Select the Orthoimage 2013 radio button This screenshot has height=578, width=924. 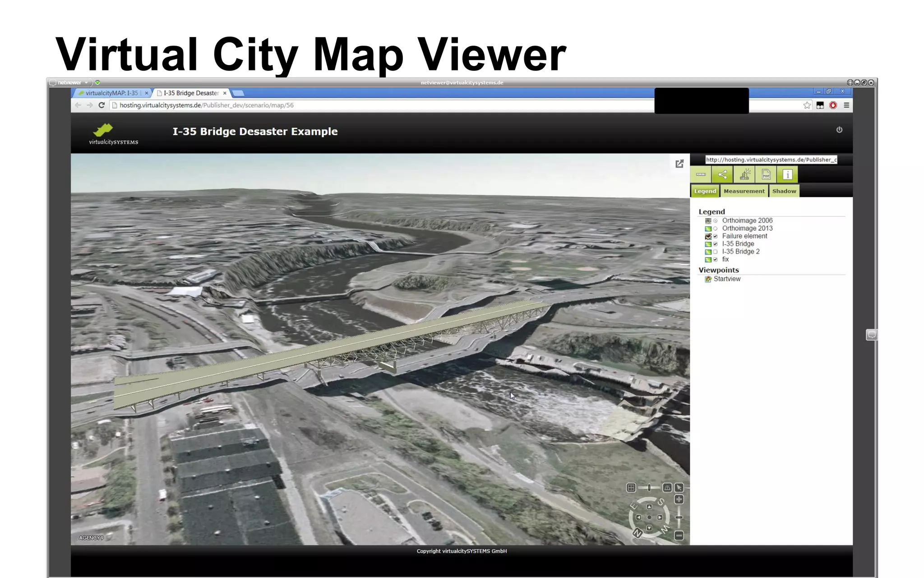[715, 228]
